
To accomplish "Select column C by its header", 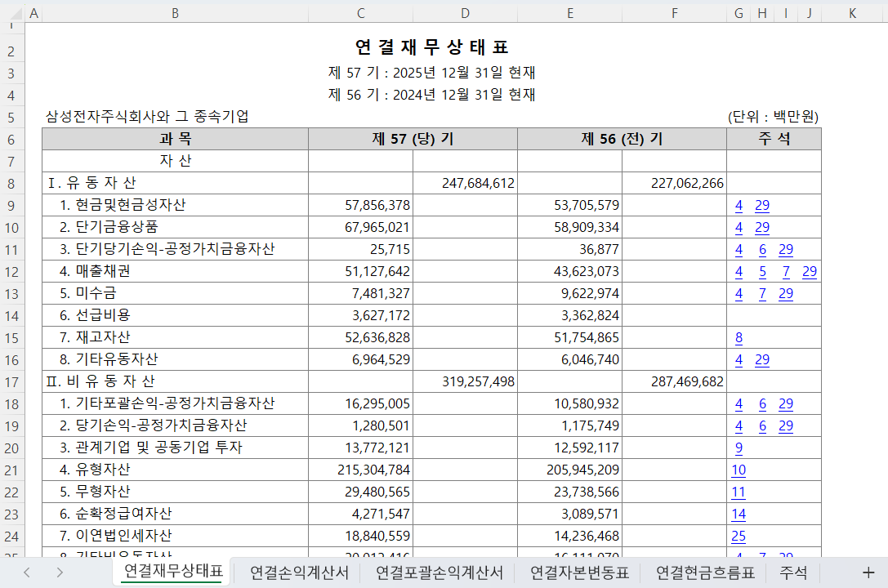I will tap(361, 13).
